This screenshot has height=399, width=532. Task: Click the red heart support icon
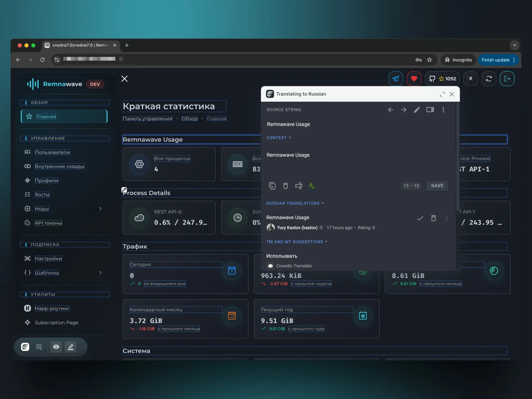pos(414,79)
